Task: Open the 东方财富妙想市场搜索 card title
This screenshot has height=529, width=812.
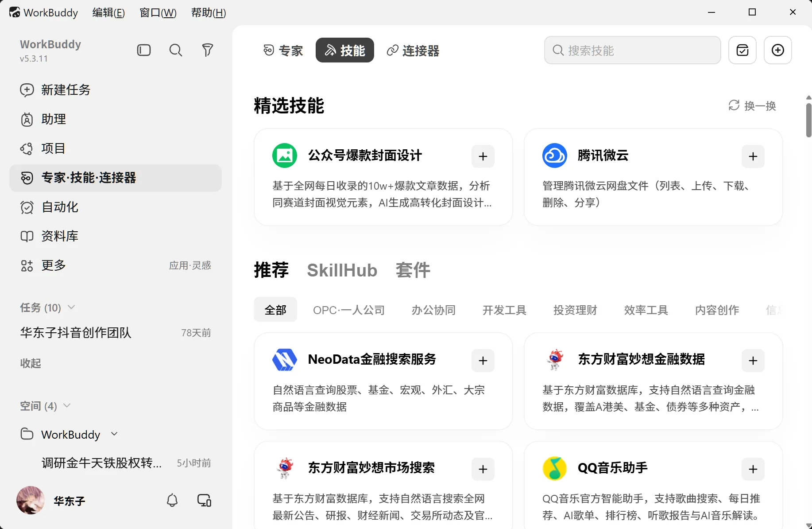Action: coord(371,467)
